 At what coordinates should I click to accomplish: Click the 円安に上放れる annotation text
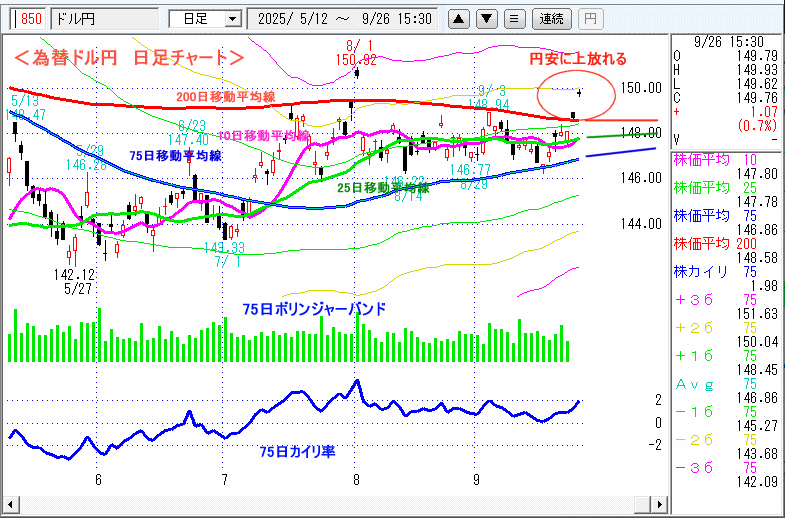pyautogui.click(x=578, y=58)
